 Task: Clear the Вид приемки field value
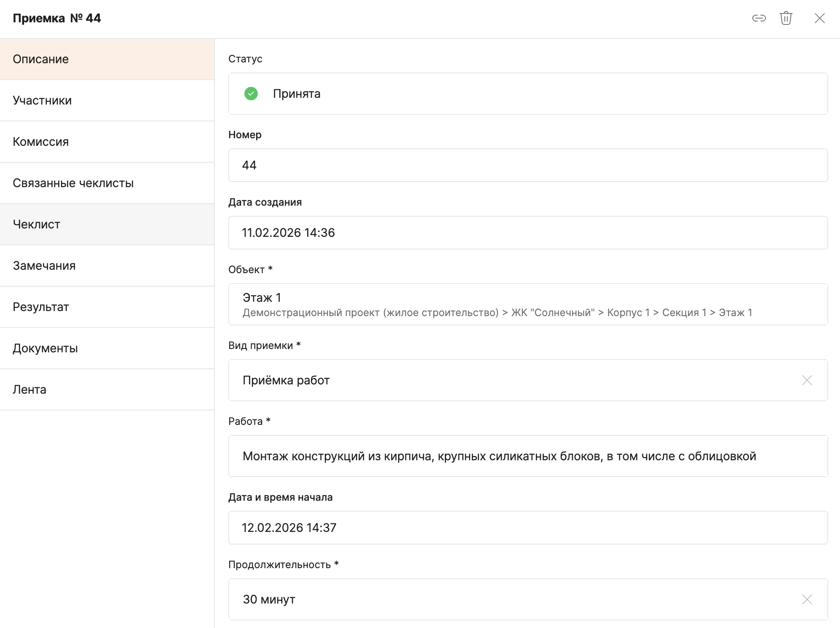click(807, 380)
